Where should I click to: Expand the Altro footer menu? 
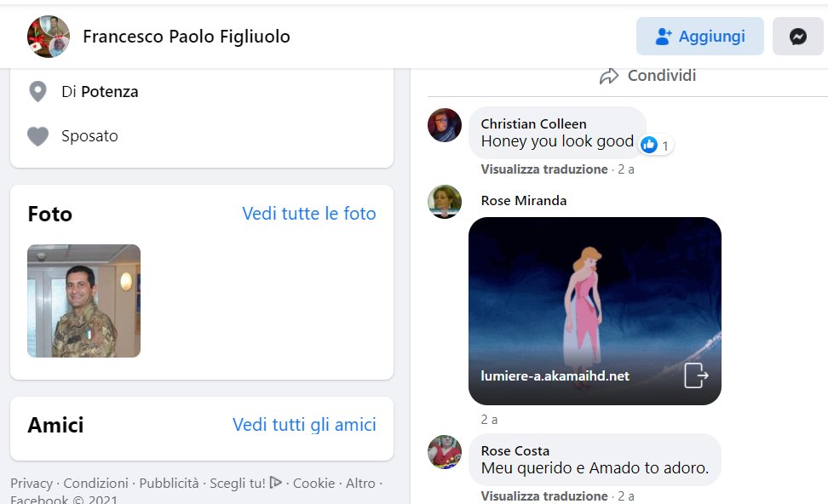tap(359, 483)
